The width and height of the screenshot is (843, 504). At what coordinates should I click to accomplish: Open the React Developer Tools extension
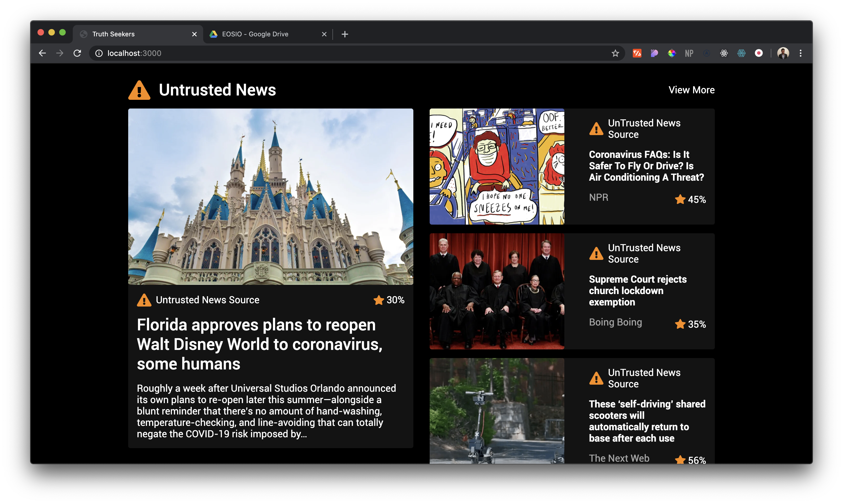pyautogui.click(x=724, y=53)
